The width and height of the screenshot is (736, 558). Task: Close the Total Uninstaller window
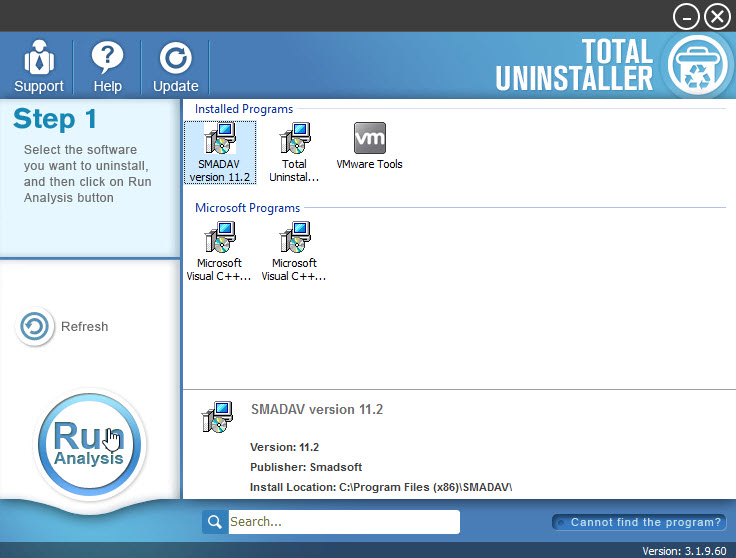coord(718,17)
